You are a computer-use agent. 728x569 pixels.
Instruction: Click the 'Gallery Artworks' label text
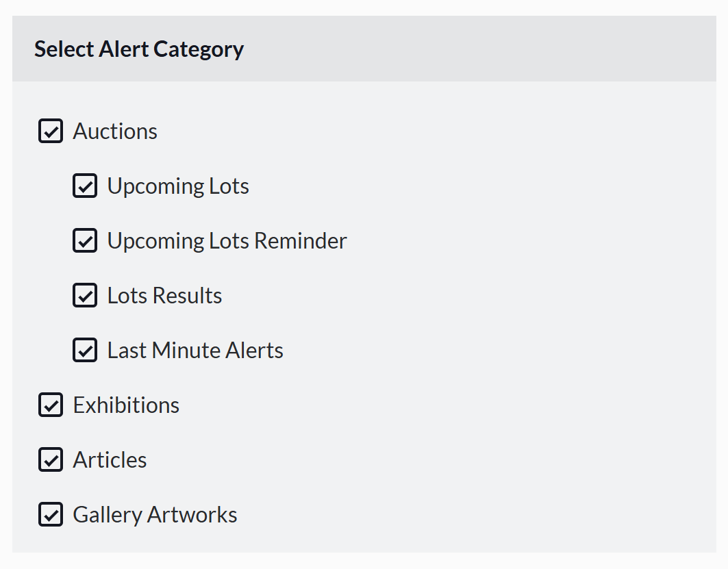tap(155, 514)
